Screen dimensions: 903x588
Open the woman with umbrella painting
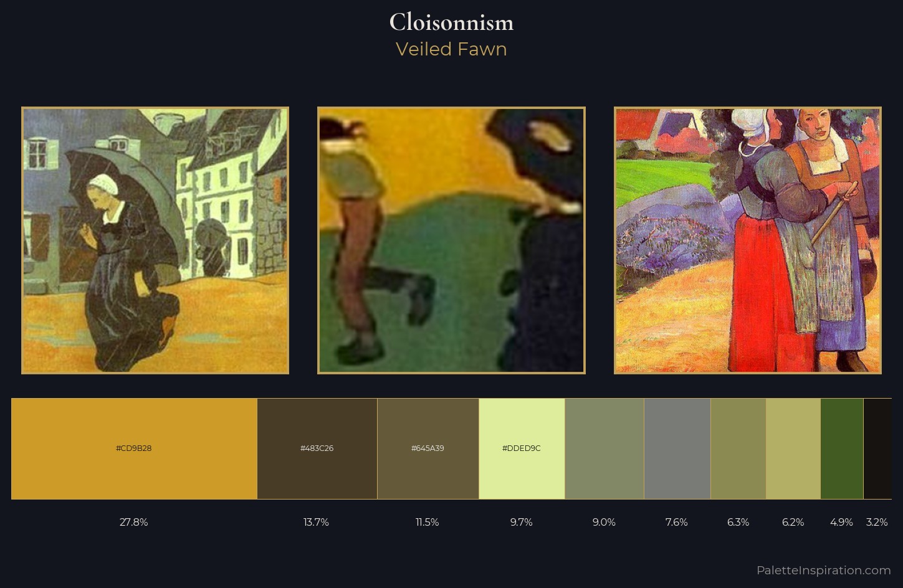tap(155, 240)
